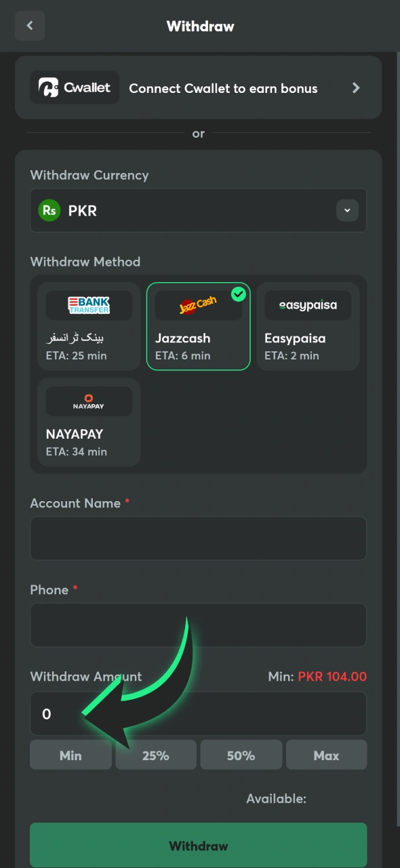Click the Phone number input field

(198, 625)
